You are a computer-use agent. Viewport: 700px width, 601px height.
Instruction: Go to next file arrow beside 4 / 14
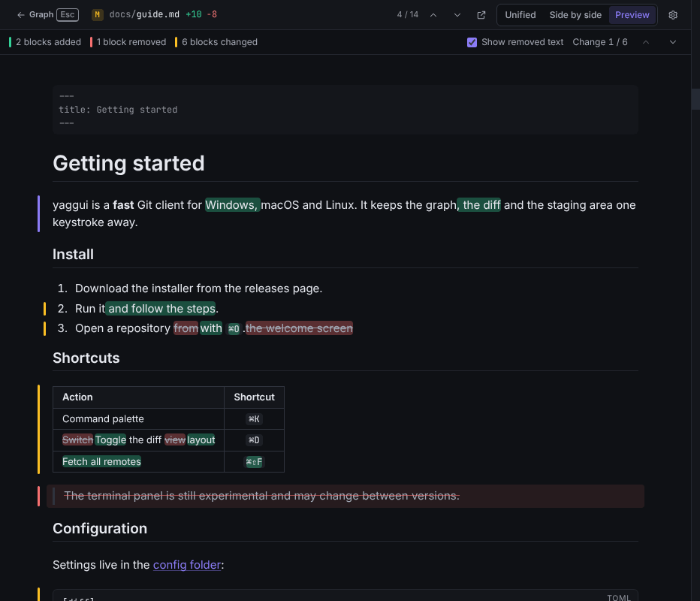tap(457, 15)
